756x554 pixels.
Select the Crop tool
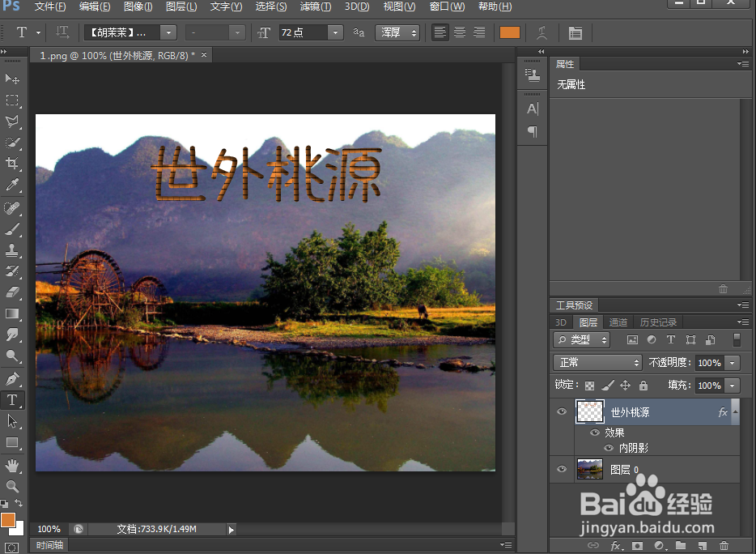point(12,164)
